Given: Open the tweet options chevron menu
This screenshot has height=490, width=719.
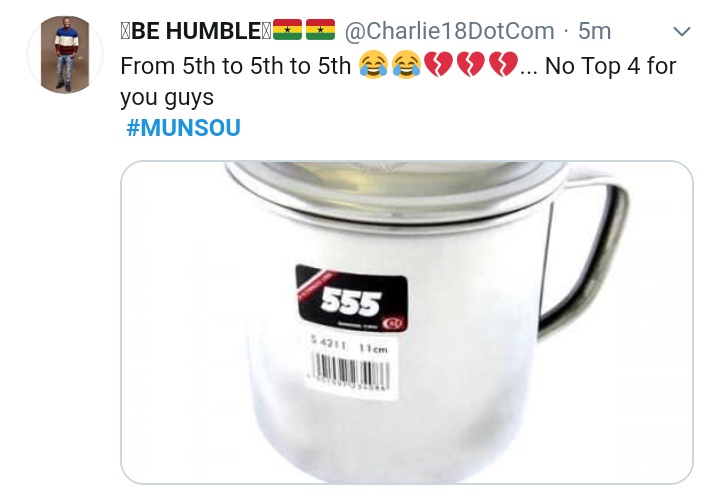Looking at the screenshot, I should pyautogui.click(x=681, y=31).
